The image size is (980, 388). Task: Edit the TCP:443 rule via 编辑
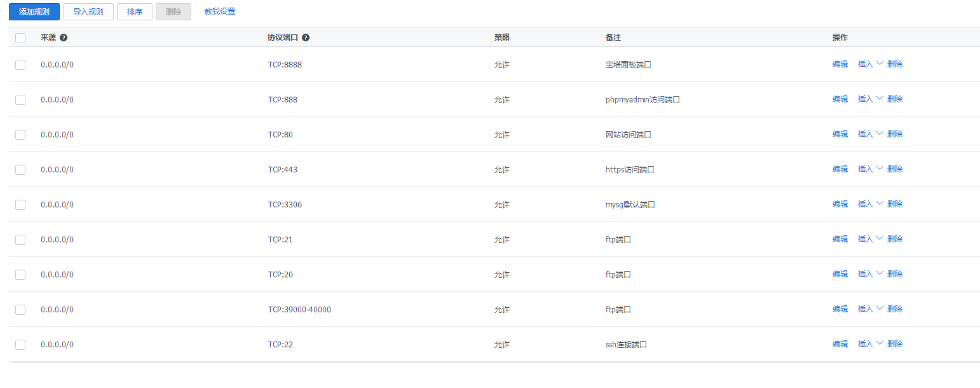(x=840, y=169)
